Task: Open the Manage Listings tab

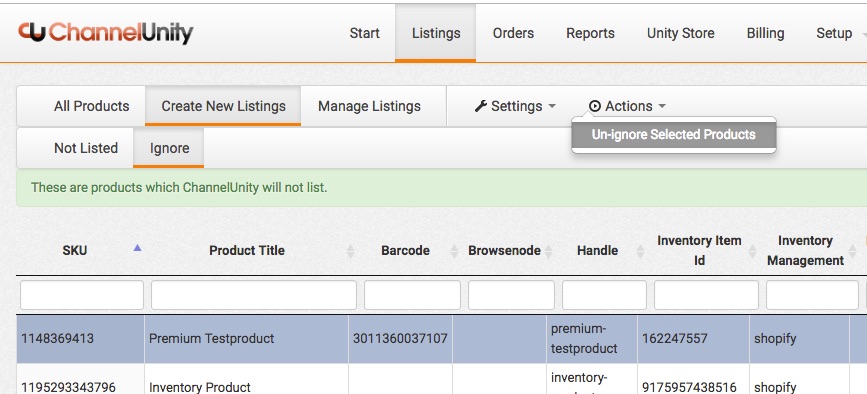Action: [369, 106]
